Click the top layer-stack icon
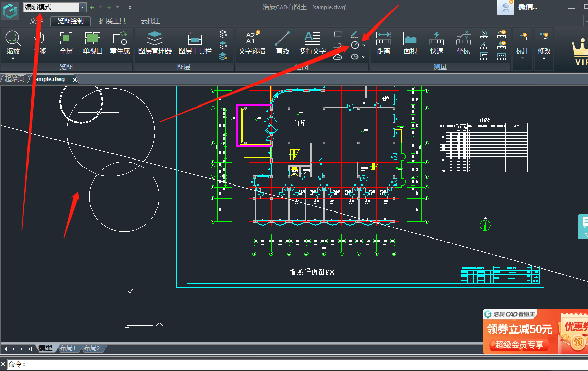 tap(223, 34)
